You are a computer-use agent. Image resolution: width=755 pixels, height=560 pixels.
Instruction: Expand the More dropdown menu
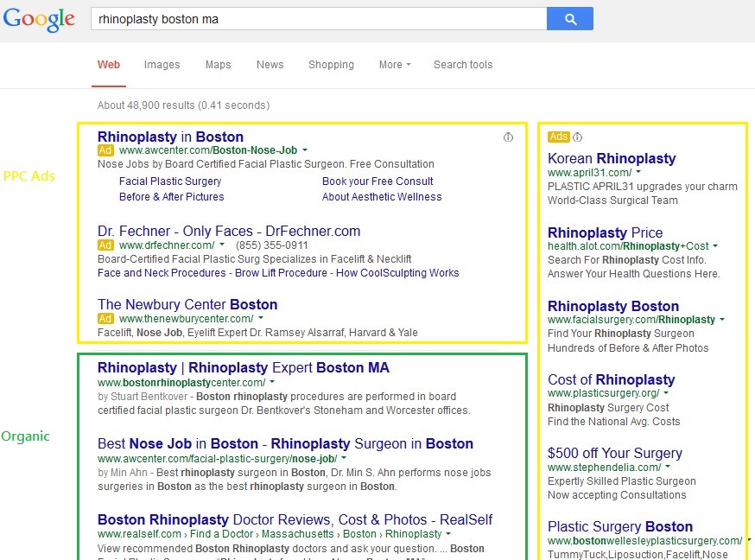[x=395, y=65]
